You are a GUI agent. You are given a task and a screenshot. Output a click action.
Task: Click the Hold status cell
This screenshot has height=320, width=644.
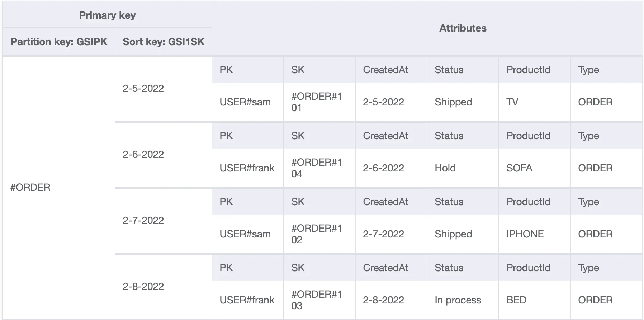click(463, 168)
